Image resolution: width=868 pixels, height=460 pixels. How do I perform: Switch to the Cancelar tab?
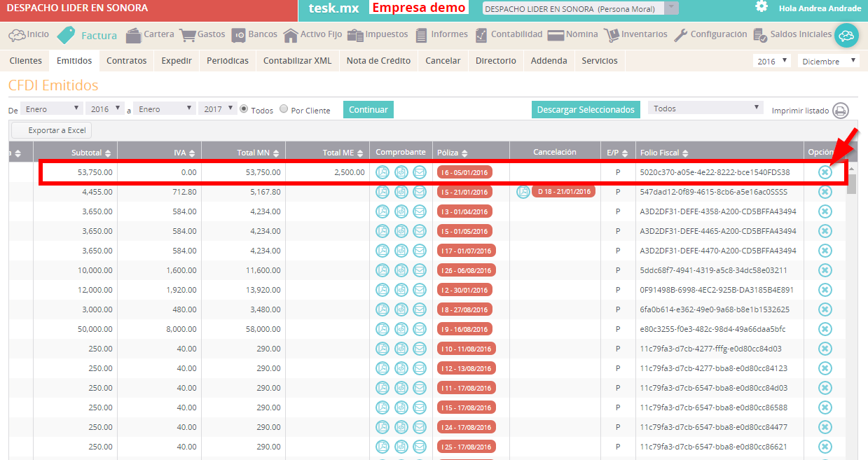pyautogui.click(x=443, y=61)
